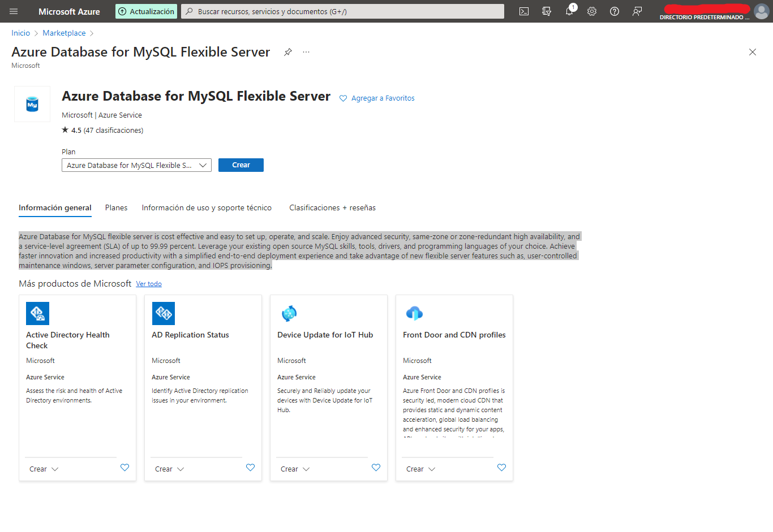
Task: Focus the Buscar recursos search box
Action: [342, 11]
